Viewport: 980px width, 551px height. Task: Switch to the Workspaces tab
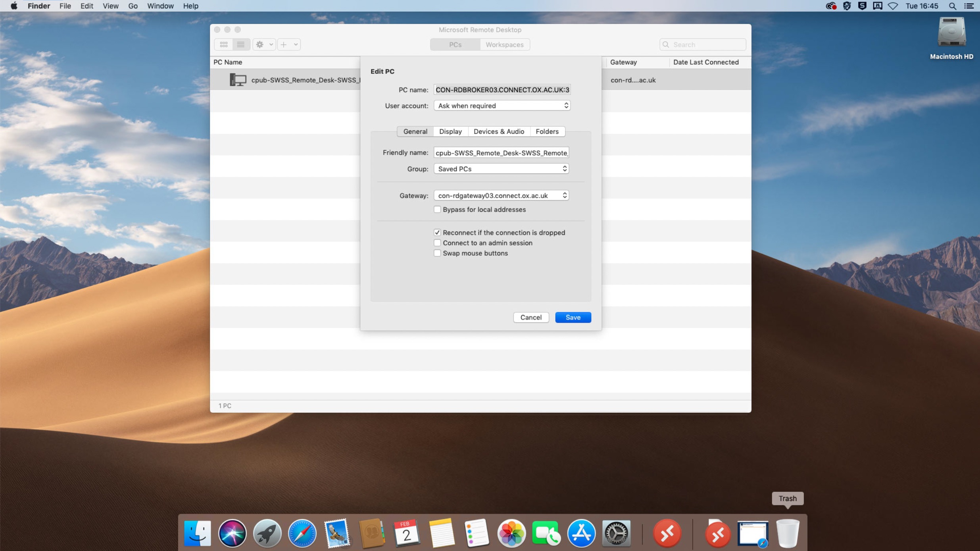tap(505, 44)
